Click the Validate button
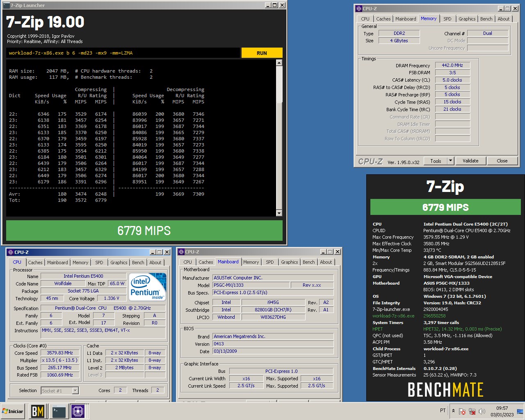The width and height of the screenshot is (525, 420). (470, 161)
